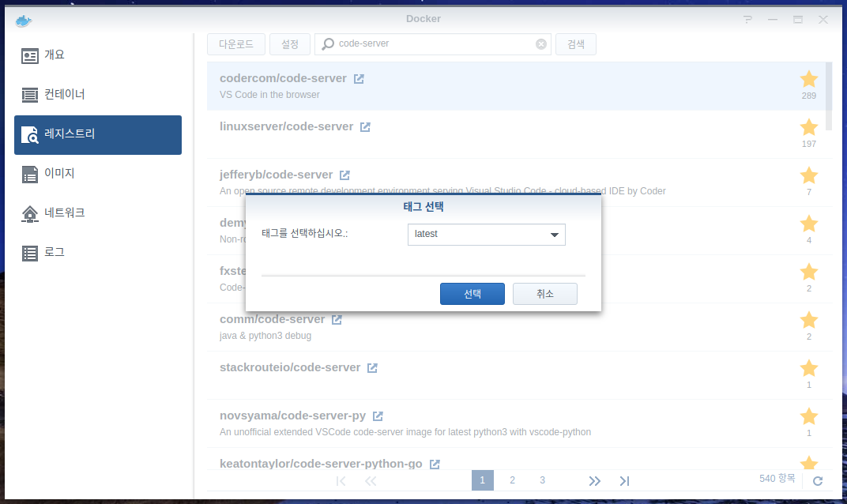Image resolution: width=847 pixels, height=504 pixels.
Task: Expand the latest tag dropdown
Action: pos(554,235)
